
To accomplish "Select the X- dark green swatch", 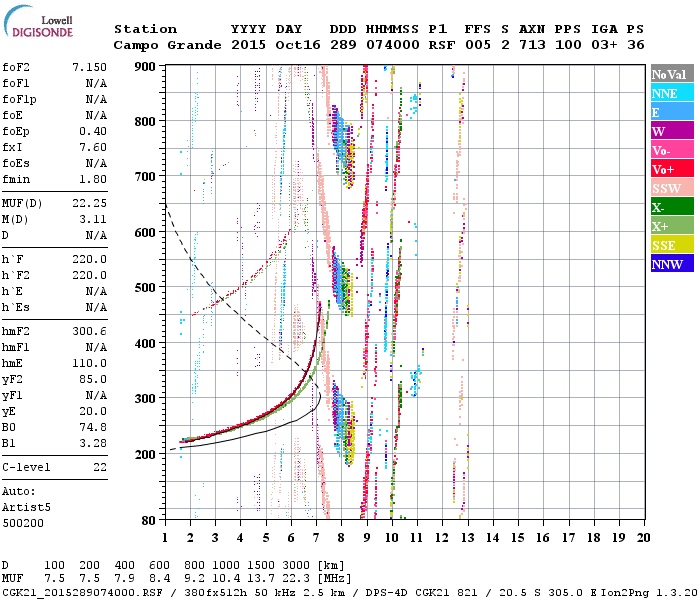I will tap(672, 207).
